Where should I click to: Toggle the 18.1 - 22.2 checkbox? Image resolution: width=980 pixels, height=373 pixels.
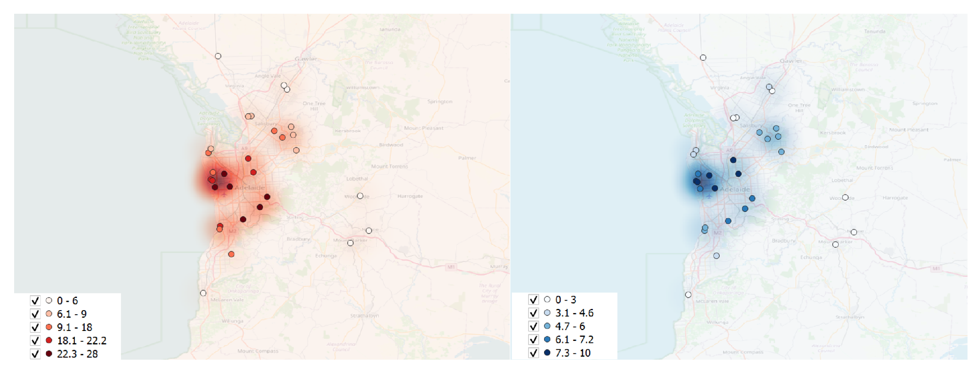[35, 341]
